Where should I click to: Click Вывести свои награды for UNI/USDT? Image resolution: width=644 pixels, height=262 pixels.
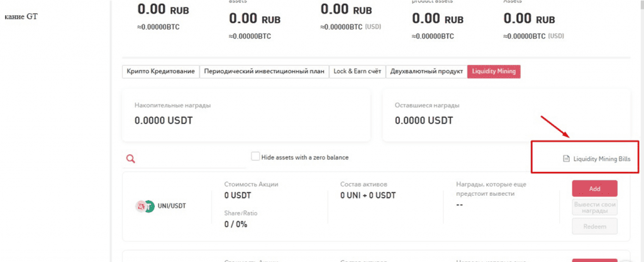pos(595,207)
